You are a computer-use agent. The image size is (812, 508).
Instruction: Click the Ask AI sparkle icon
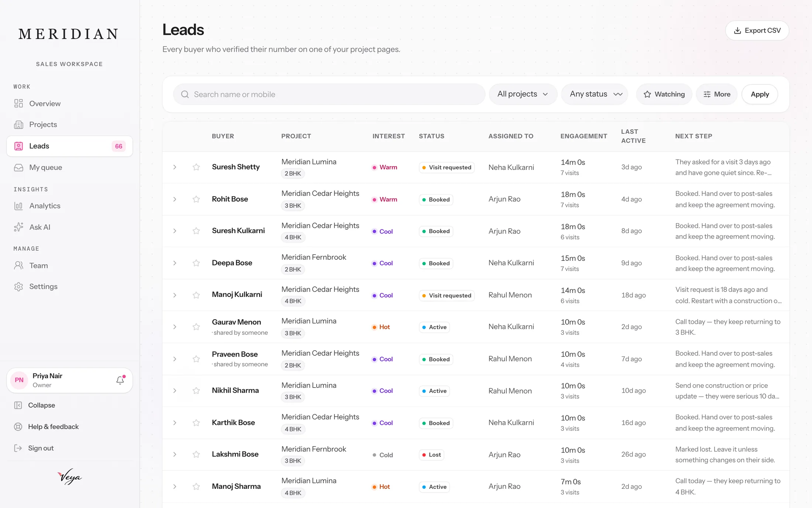click(18, 227)
